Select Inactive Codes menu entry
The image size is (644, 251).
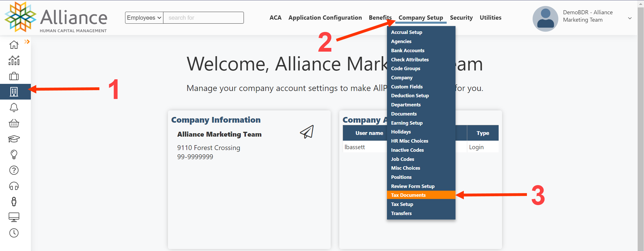click(x=421, y=150)
